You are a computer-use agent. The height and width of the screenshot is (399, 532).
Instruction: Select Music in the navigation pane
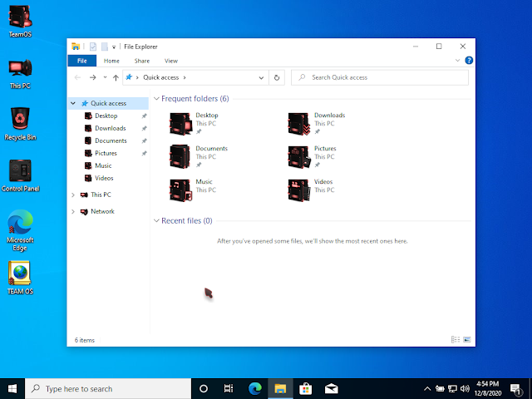coord(103,165)
